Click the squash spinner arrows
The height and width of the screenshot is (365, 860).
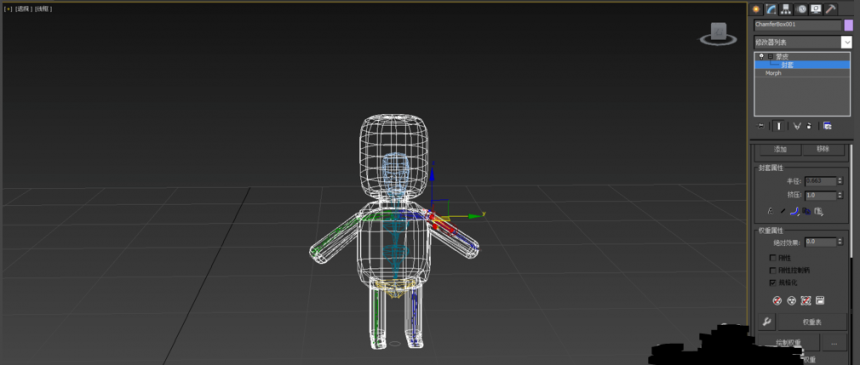pyautogui.click(x=840, y=195)
